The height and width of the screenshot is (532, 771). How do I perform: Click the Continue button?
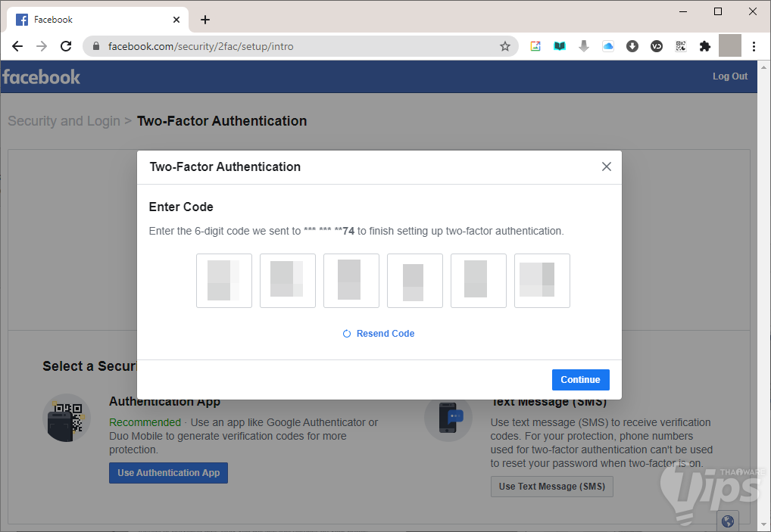(x=581, y=380)
